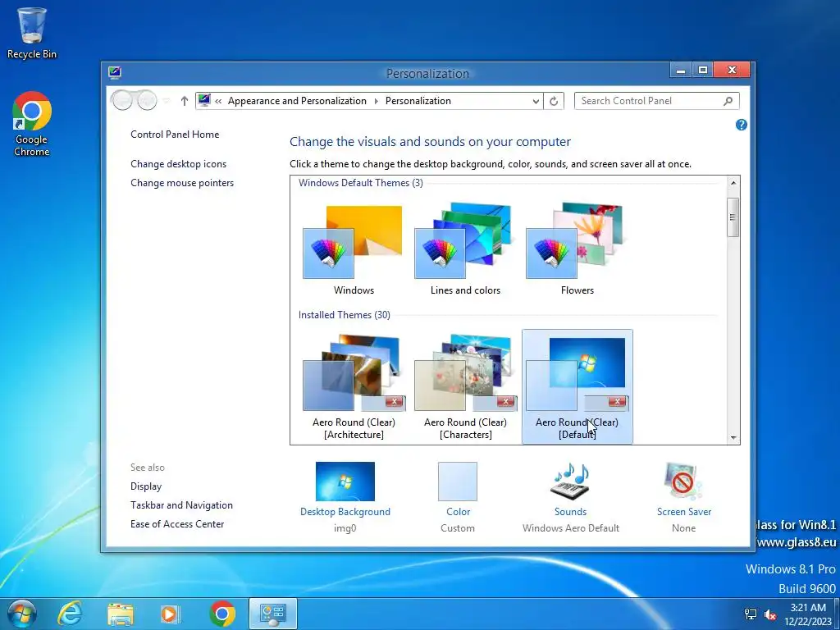Close the Personalization window
This screenshot has height=630, width=840.
733,71
